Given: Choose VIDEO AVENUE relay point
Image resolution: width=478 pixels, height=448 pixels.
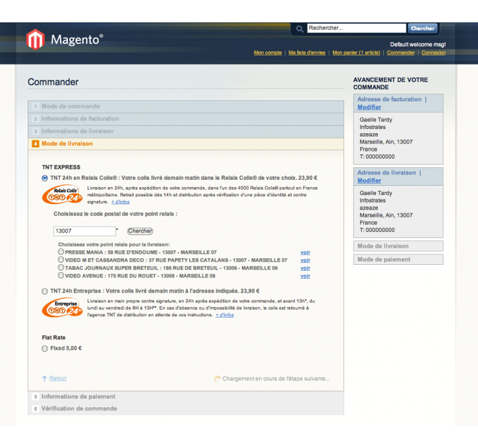Looking at the screenshot, I should pos(61,275).
